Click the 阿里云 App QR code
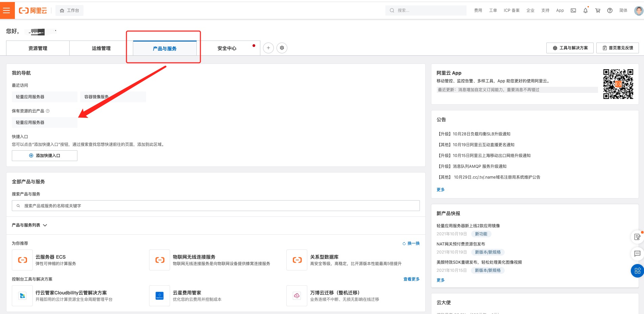This screenshot has width=644, height=314. click(618, 84)
